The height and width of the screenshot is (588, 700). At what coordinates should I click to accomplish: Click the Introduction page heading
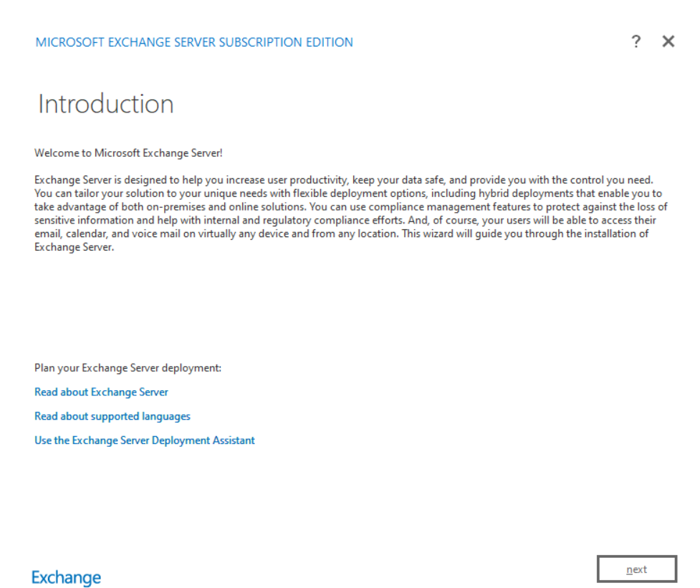(x=105, y=104)
